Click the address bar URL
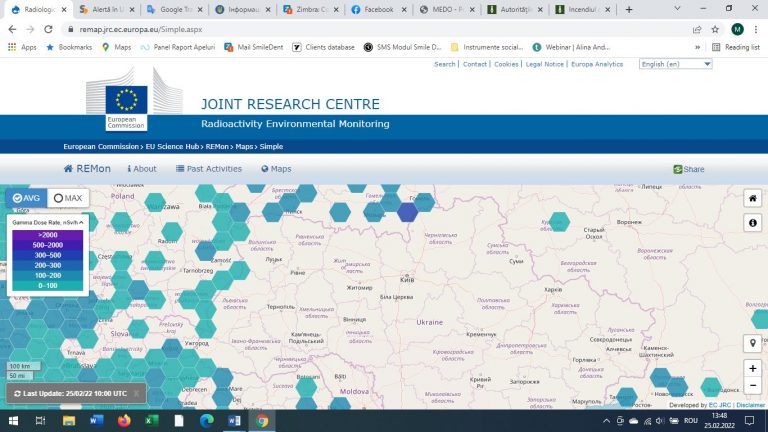The width and height of the screenshot is (768, 432). 141,29
